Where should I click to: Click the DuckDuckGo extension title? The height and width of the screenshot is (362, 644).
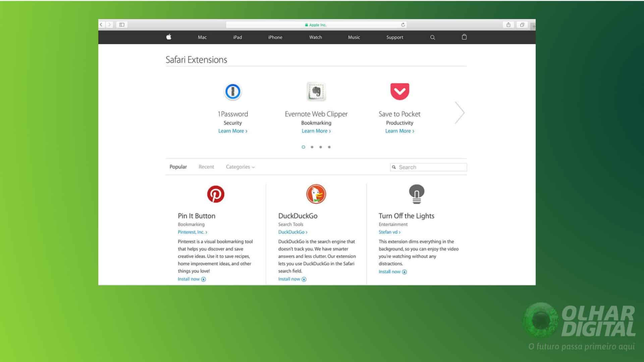pos(298,216)
